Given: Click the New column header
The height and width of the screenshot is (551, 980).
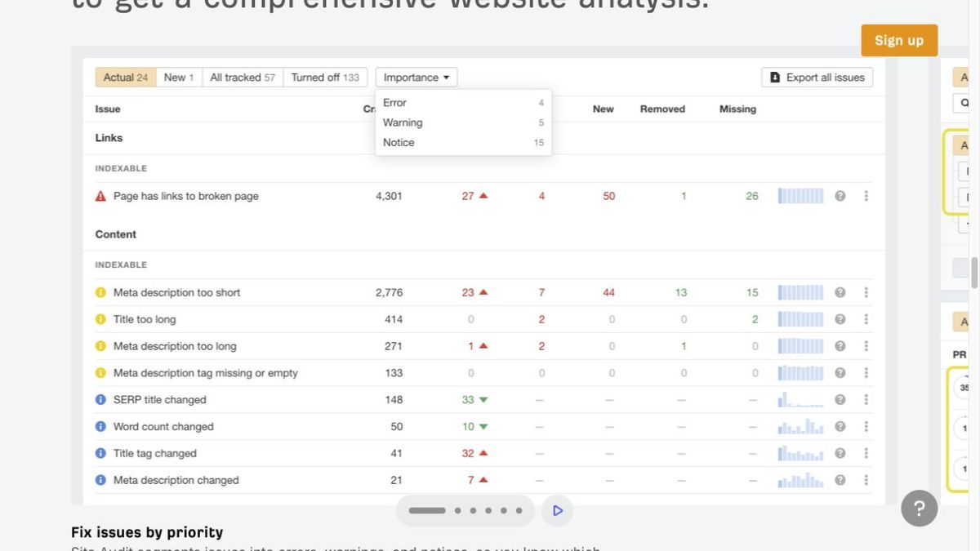Looking at the screenshot, I should tap(604, 109).
